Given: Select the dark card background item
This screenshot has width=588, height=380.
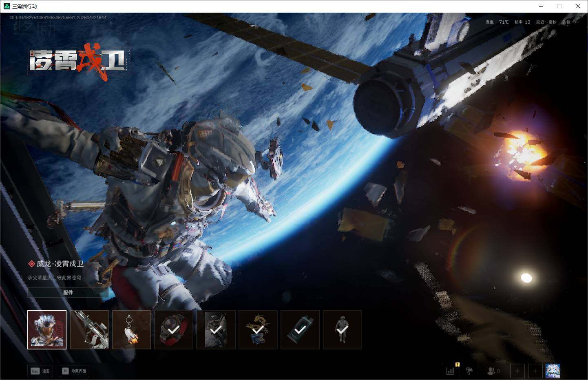Looking at the screenshot, I should pos(216,330).
